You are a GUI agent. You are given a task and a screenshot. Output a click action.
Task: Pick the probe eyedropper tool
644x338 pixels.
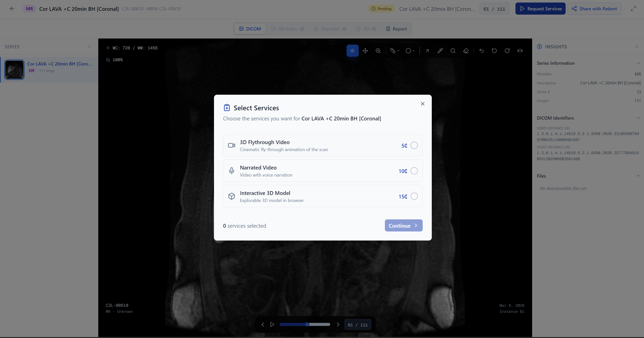point(440,51)
